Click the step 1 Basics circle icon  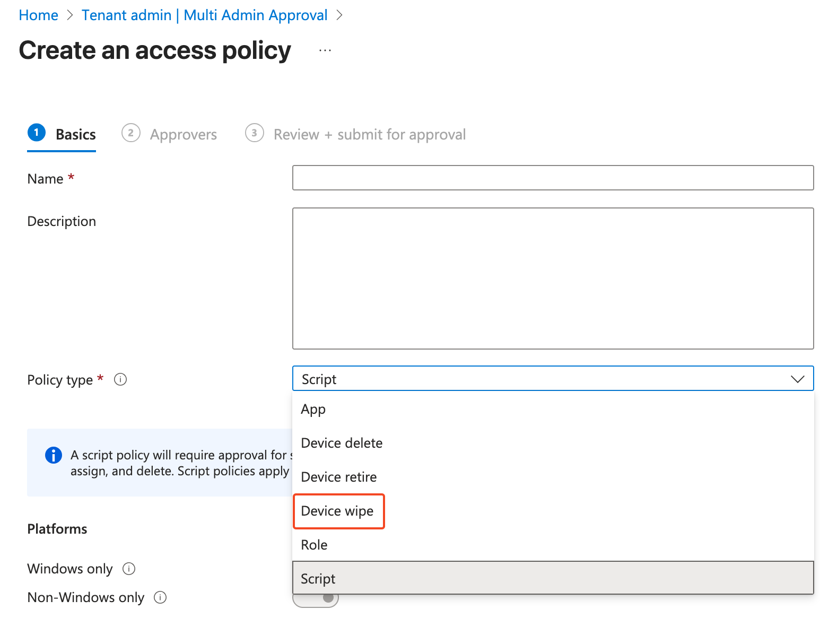pyautogui.click(x=37, y=133)
